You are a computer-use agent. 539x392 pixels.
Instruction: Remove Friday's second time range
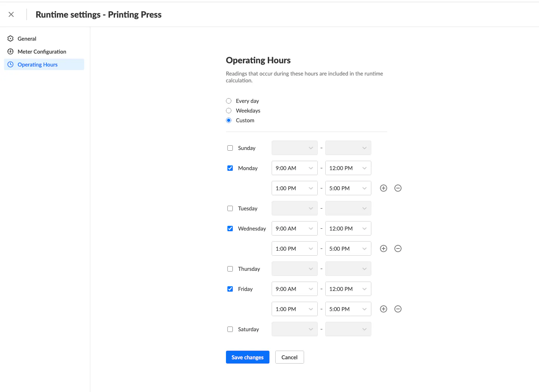398,309
